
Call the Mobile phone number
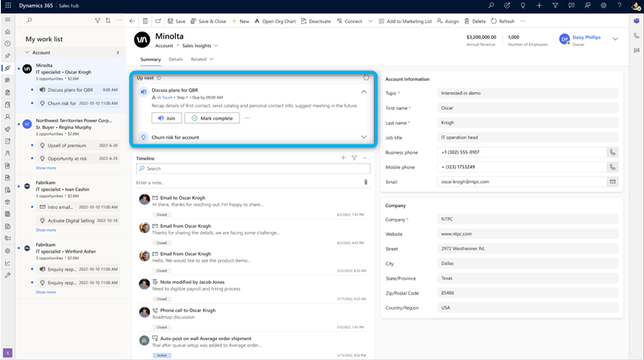[612, 168]
